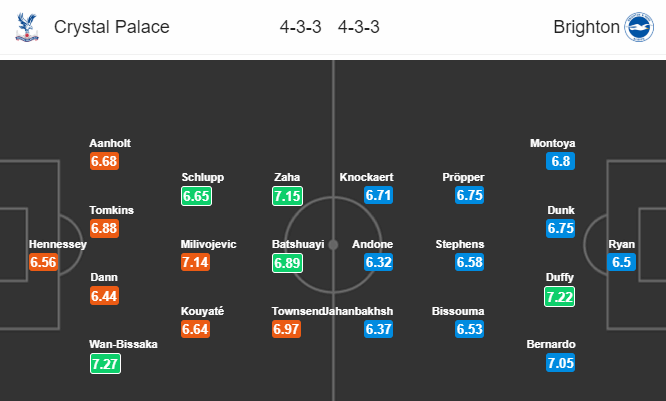Select Milivojevic's 7.14 rating badge
This screenshot has width=666, height=401.
[195, 262]
